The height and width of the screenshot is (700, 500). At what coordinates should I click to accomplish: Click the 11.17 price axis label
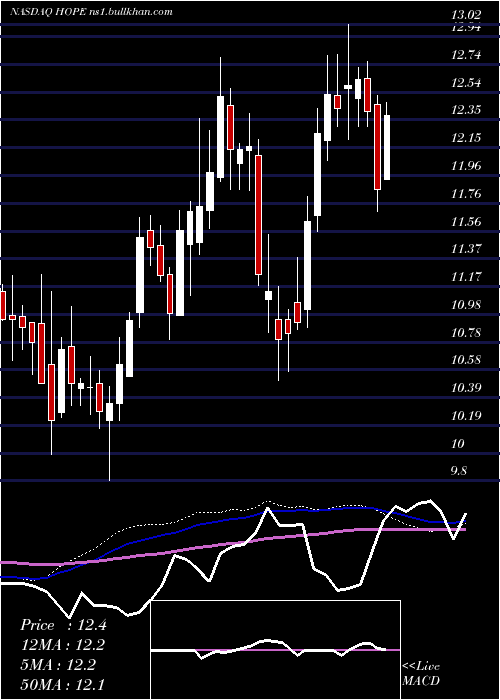[x=467, y=277]
